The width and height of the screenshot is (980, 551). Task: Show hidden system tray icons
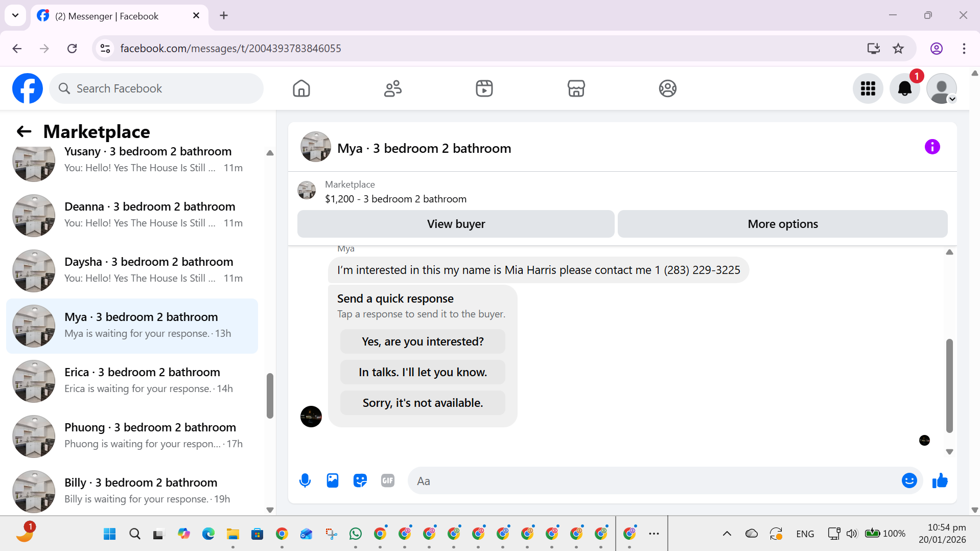point(727,534)
